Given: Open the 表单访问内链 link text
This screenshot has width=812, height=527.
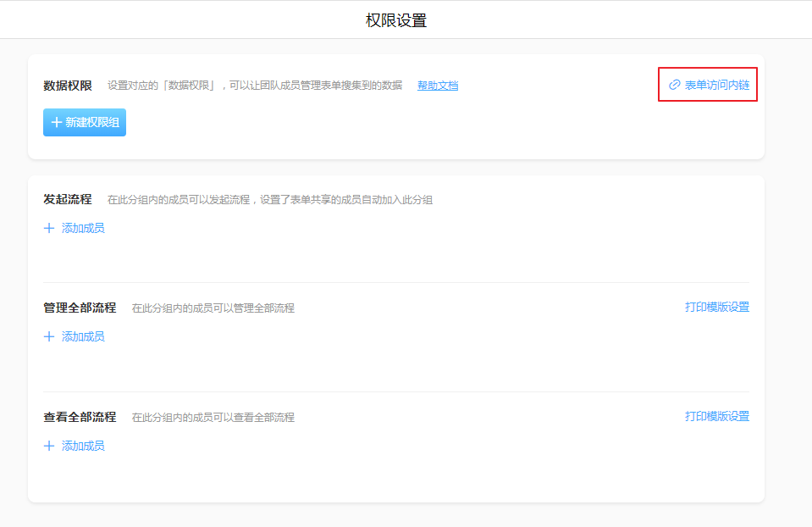Looking at the screenshot, I should click(x=716, y=85).
